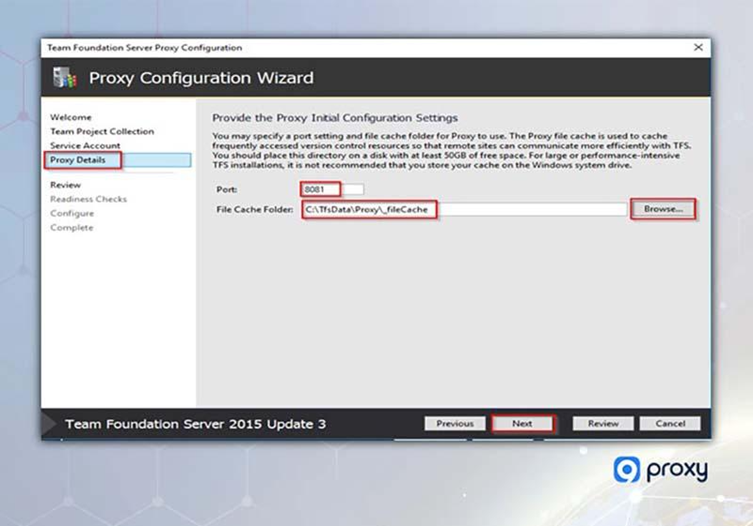Click the Review button in the bottom bar
Screen dimensions: 753x526
(x=603, y=424)
